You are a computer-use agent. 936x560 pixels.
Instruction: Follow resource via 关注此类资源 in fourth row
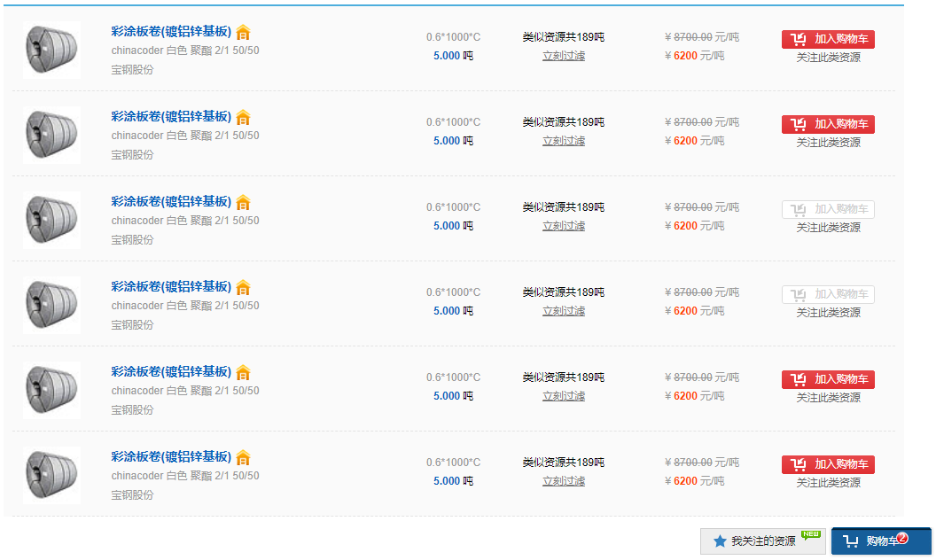pos(829,312)
